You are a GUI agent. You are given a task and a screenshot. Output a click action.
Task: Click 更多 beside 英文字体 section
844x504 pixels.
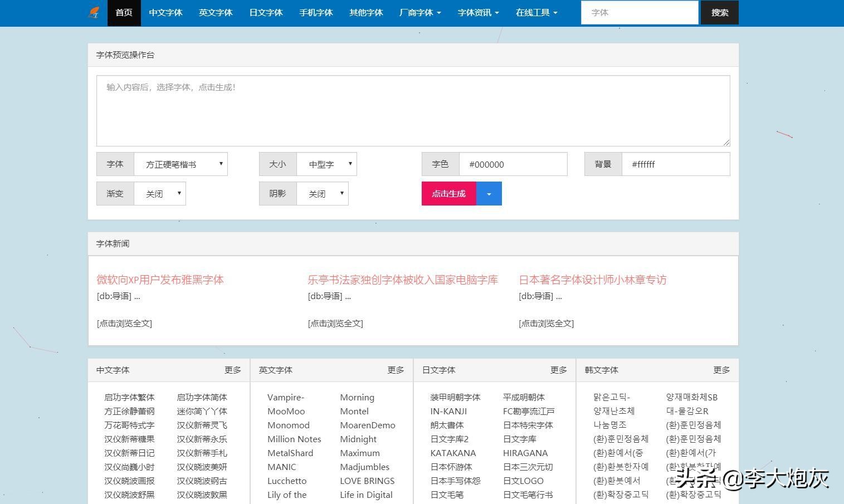(396, 369)
